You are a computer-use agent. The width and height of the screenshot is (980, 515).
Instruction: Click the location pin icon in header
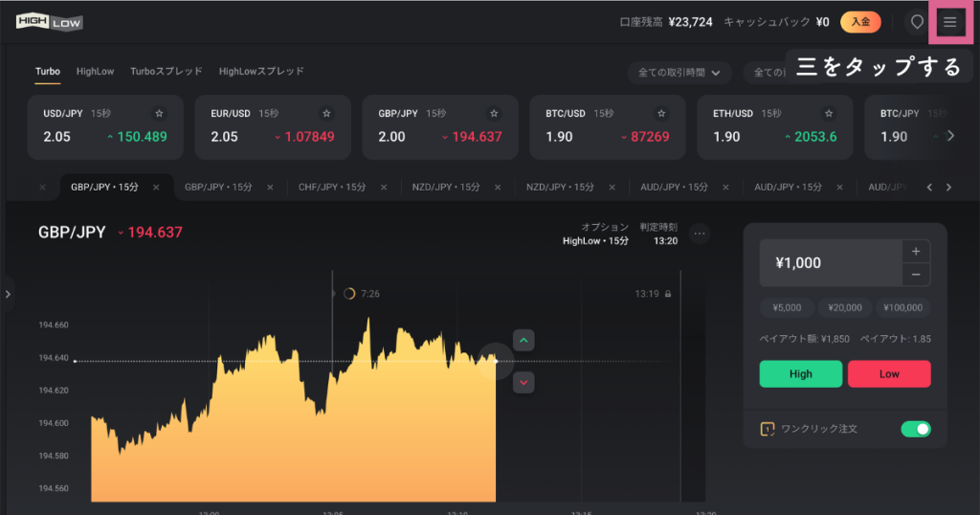[x=917, y=22]
